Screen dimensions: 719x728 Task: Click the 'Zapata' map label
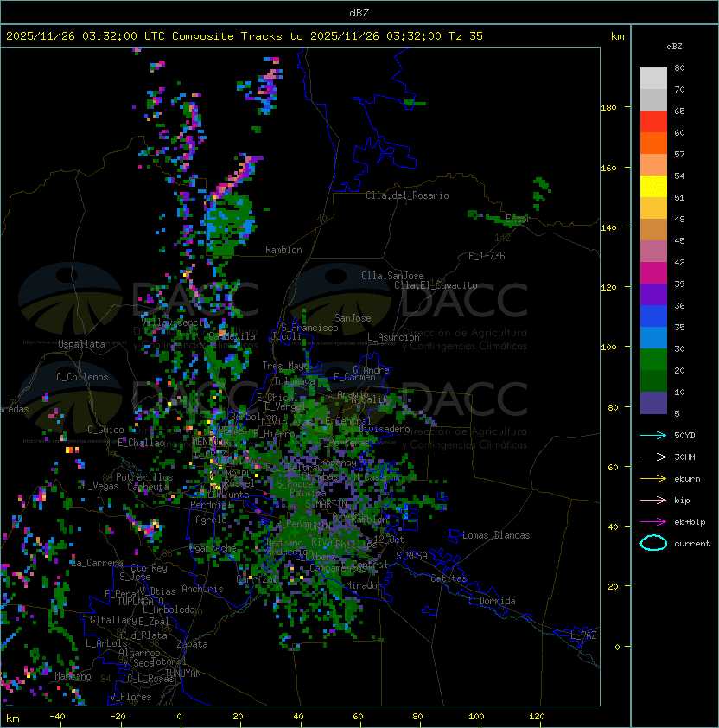192,644
